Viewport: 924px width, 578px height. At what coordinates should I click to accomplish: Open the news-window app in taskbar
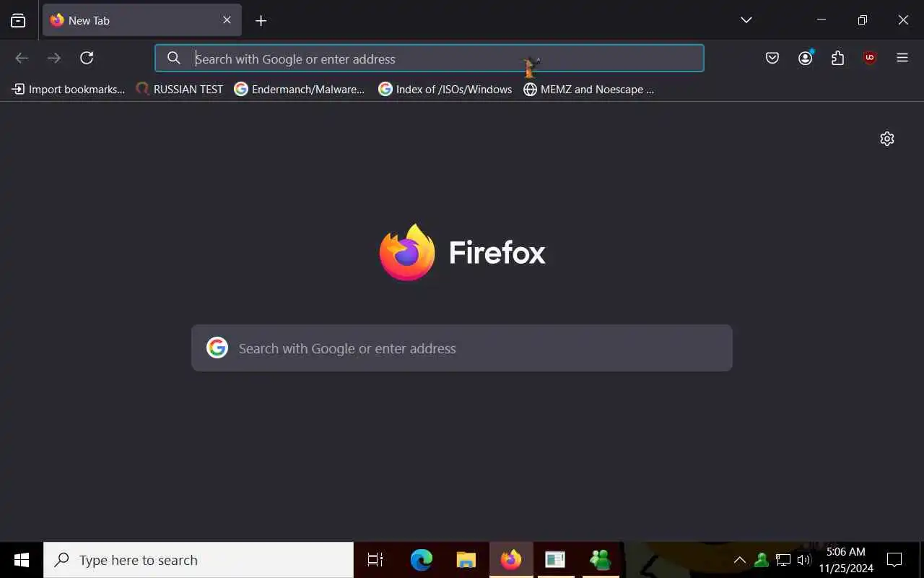point(555,560)
